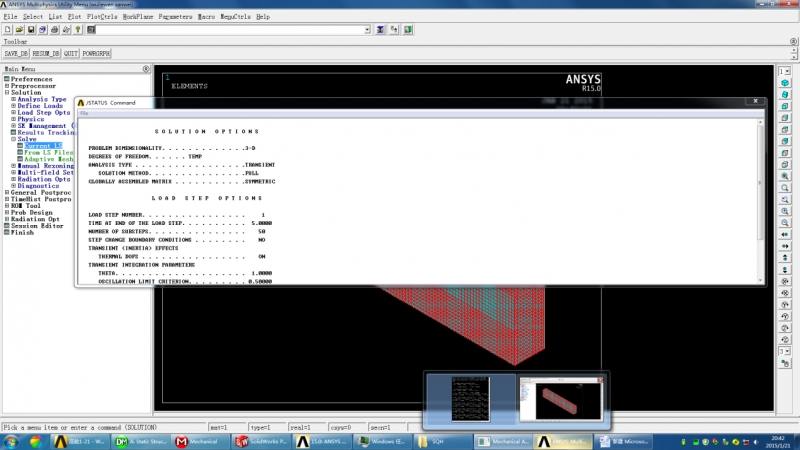
Task: Open the File menu
Action: pos(10,17)
